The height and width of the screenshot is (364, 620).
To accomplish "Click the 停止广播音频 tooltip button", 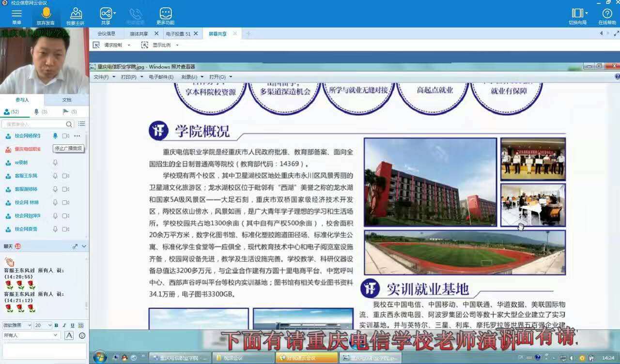I will pyautogui.click(x=68, y=149).
